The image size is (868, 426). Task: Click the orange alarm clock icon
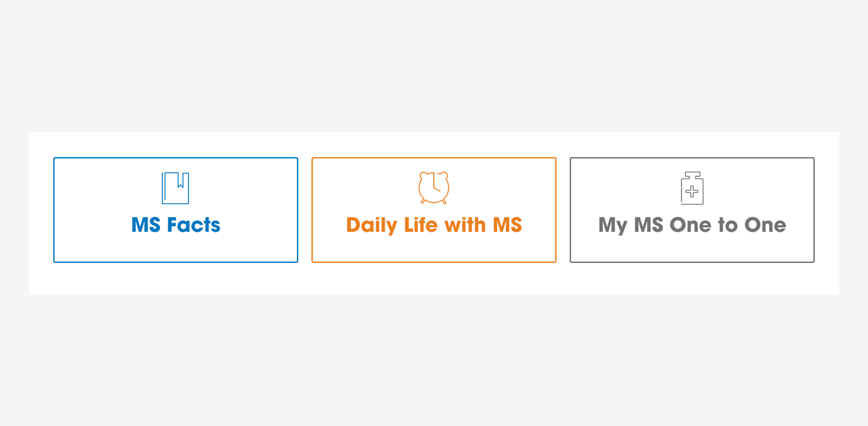tap(433, 188)
